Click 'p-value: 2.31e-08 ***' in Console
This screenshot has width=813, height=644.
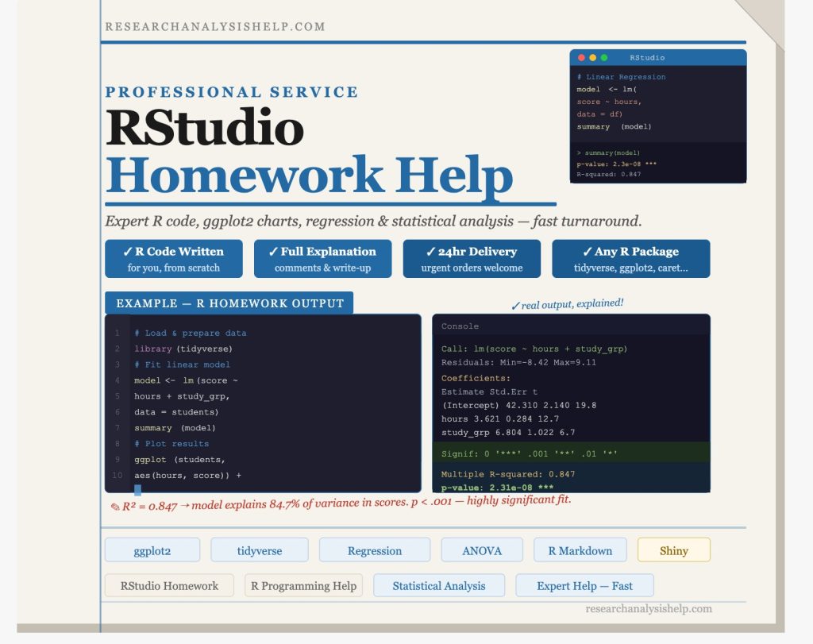point(497,488)
